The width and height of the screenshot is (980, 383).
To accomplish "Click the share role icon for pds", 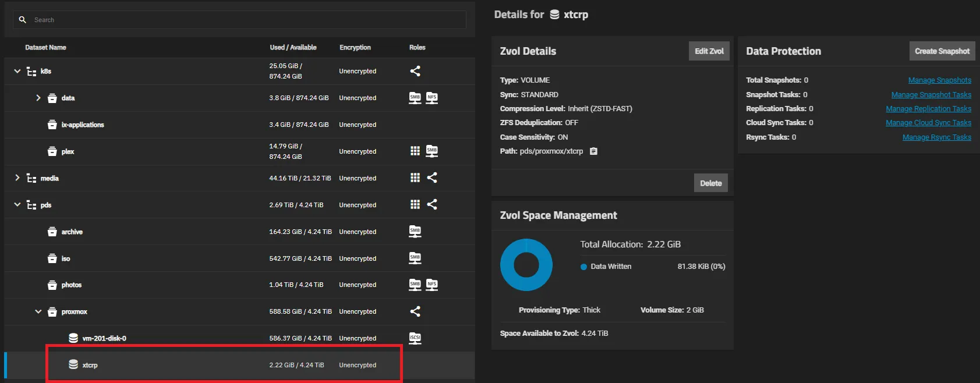I will [432, 204].
